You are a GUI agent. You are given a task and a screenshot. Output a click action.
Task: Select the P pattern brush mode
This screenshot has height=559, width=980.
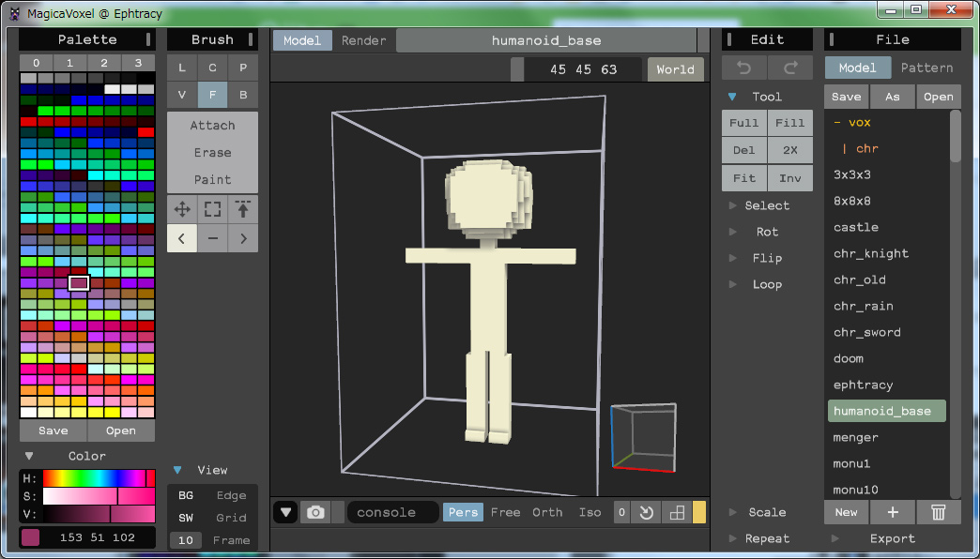point(243,68)
